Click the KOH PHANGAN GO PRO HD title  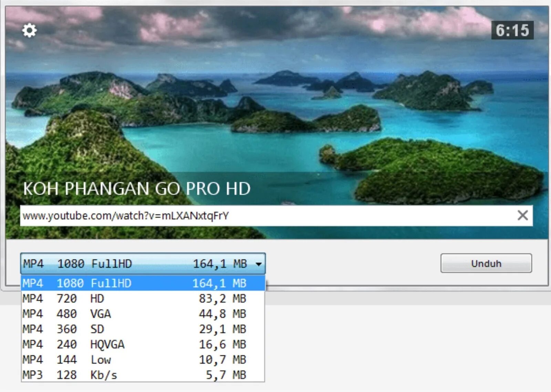coord(137,189)
